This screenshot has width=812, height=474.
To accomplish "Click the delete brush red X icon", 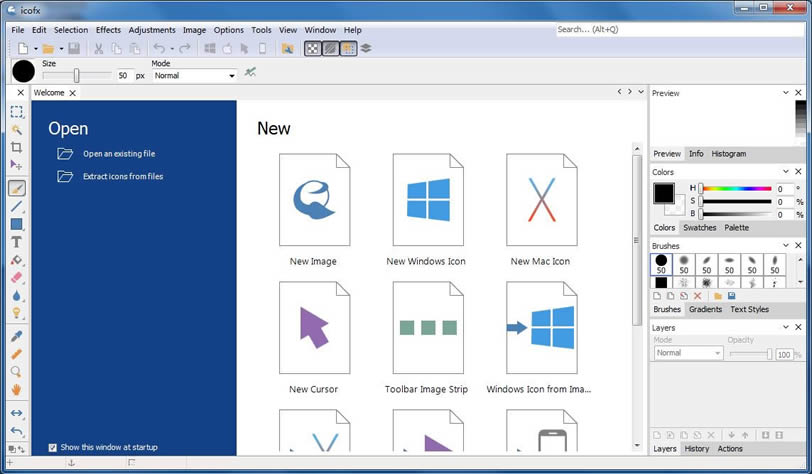I will 698,296.
